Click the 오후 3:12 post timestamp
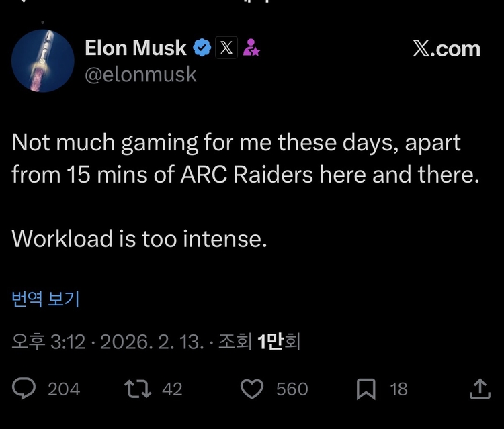This screenshot has width=504, height=429. point(48,342)
